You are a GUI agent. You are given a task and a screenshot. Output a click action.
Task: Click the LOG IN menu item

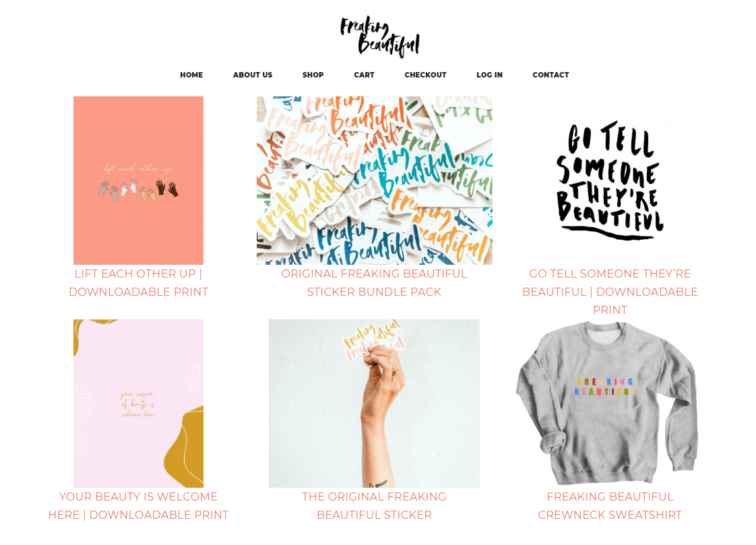(x=489, y=75)
